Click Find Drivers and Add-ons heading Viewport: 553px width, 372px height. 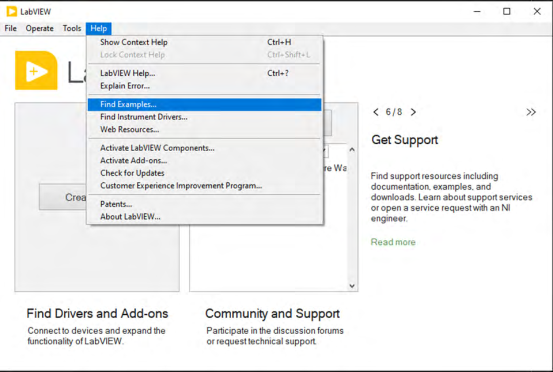click(97, 313)
